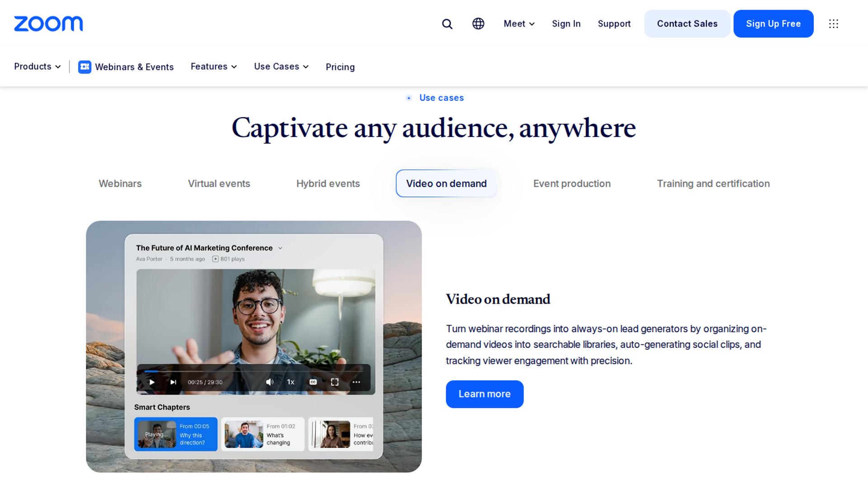The image size is (868, 491).
Task: Open the Pricing link
Action: [x=340, y=67]
